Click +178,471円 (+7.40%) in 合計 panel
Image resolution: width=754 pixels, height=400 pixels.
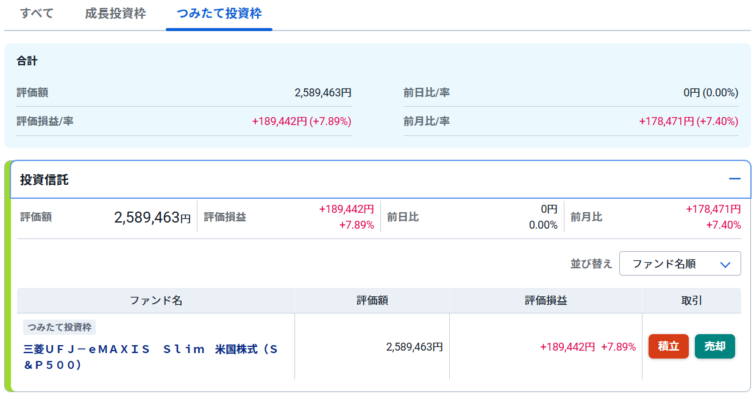689,121
